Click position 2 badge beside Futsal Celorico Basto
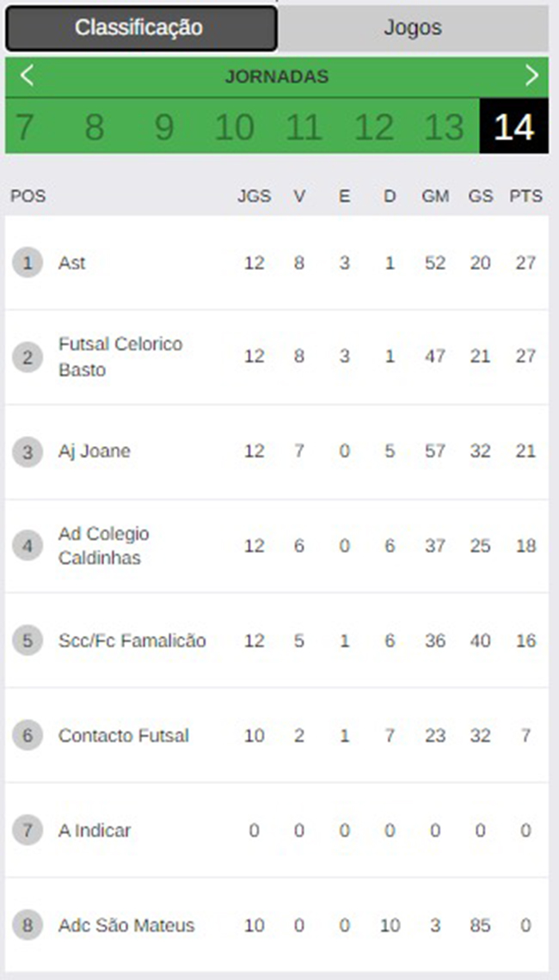559x980 pixels. pos(28,357)
